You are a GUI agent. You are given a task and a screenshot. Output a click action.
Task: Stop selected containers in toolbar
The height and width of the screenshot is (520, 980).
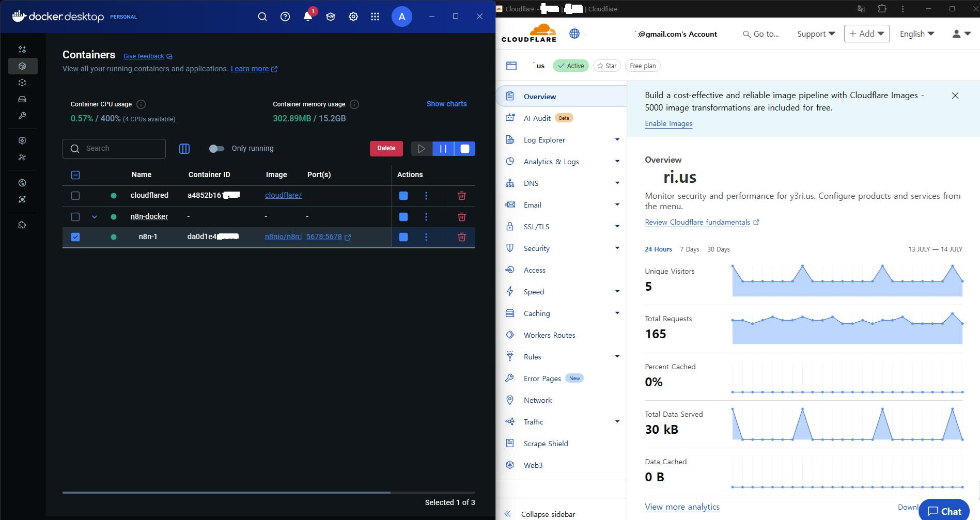click(465, 149)
